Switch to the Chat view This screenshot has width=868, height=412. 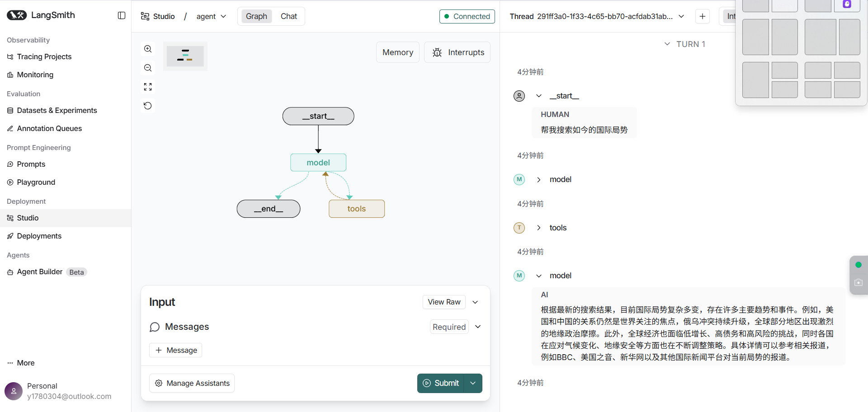point(288,16)
